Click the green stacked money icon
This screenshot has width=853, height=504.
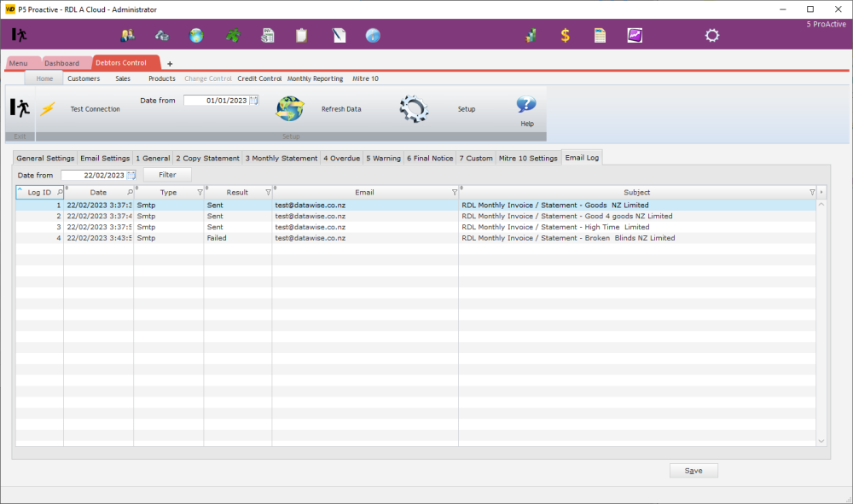[x=531, y=36]
